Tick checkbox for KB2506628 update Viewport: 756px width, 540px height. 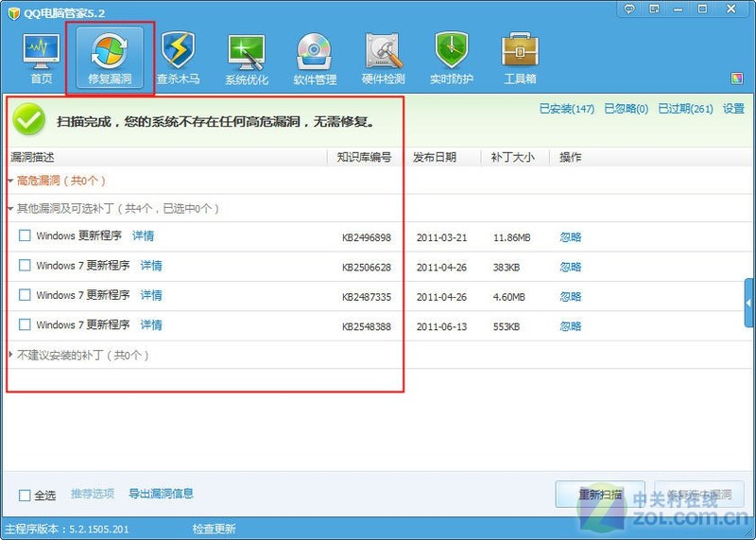point(25,265)
